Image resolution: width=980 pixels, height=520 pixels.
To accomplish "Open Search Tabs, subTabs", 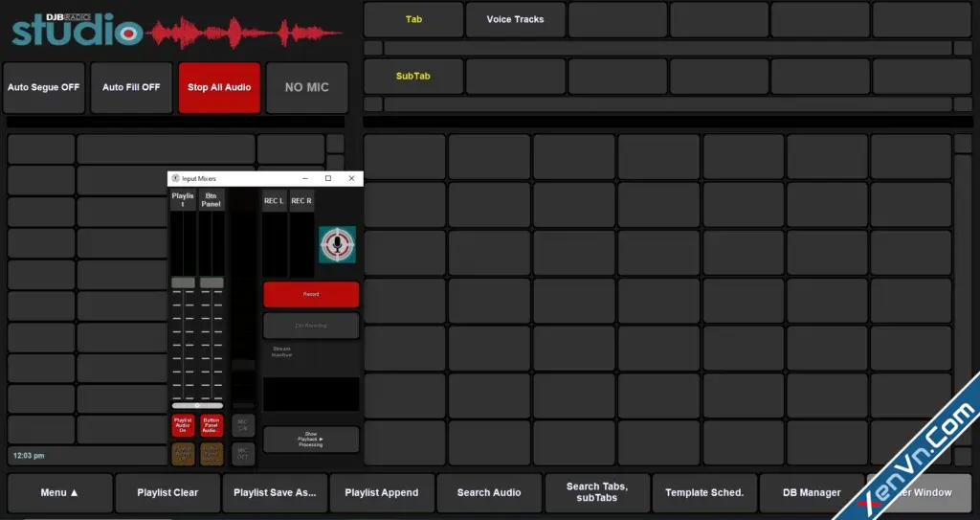I will [x=597, y=492].
